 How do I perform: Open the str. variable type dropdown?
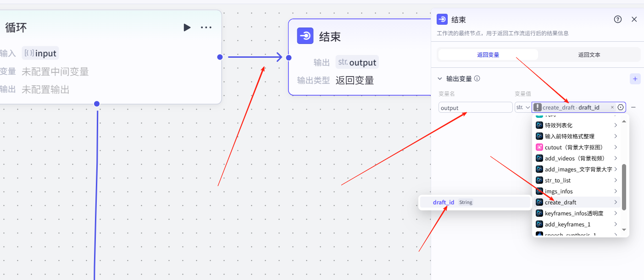point(522,107)
